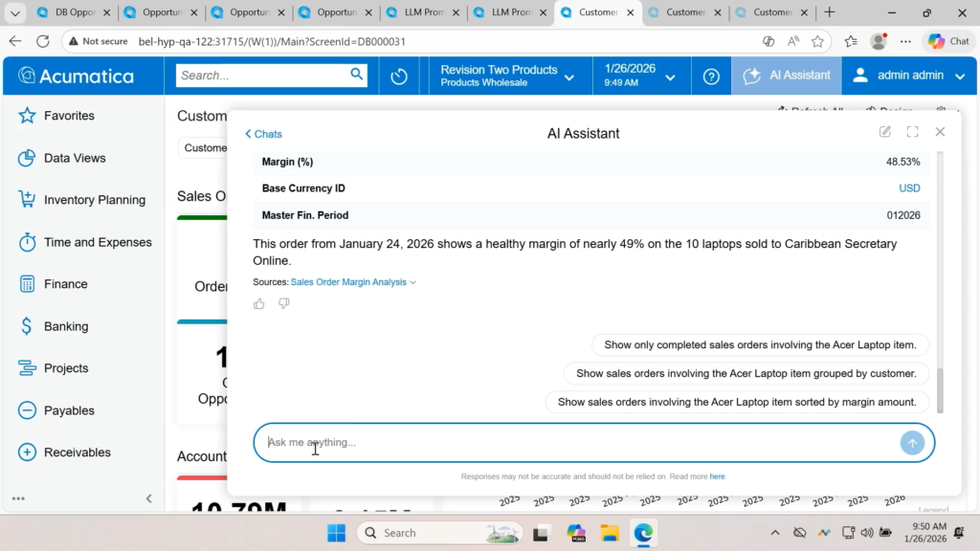This screenshot has width=980, height=551.
Task: Open the Finance workspace menu
Action: coord(65,284)
